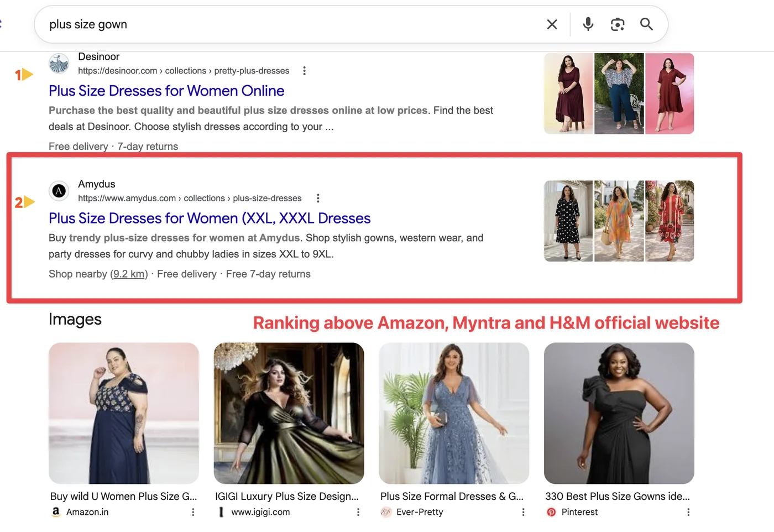Open Desinoor site favicon
Image resolution: width=774 pixels, height=532 pixels.
59,64
